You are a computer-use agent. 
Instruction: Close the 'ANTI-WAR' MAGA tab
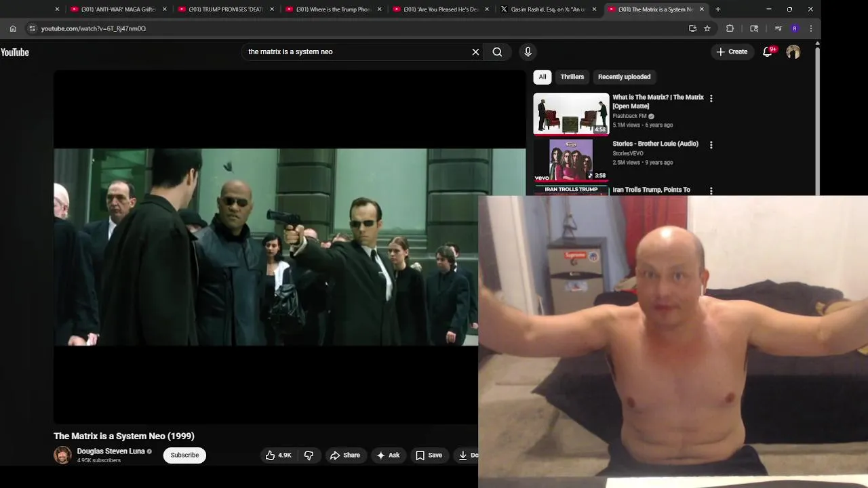click(x=164, y=9)
